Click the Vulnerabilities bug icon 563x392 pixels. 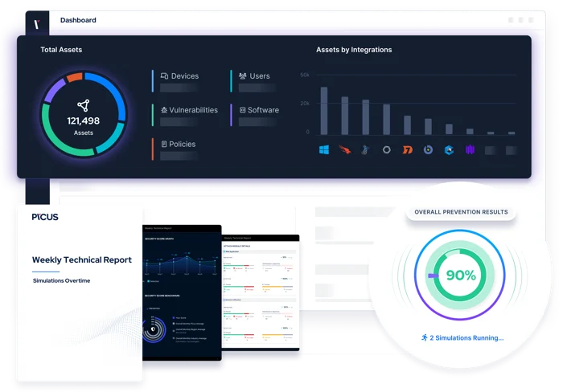pos(164,110)
